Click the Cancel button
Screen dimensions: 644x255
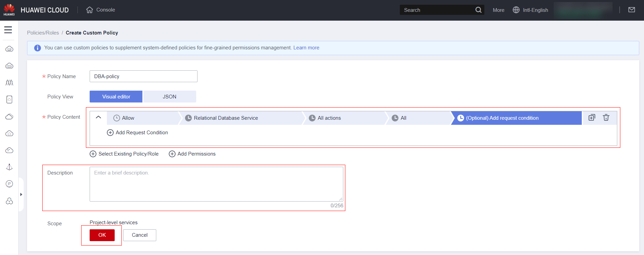click(139, 235)
